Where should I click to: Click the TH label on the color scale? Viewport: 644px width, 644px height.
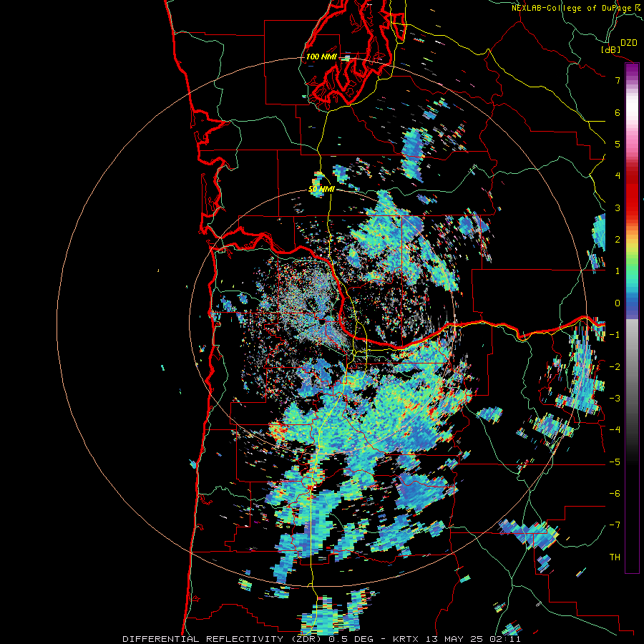coord(615,557)
